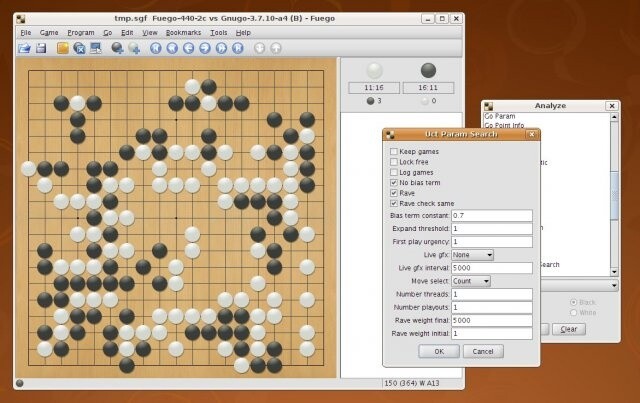Select 'Go Param' in the Analyze list
The image size is (640, 403).
tap(500, 116)
